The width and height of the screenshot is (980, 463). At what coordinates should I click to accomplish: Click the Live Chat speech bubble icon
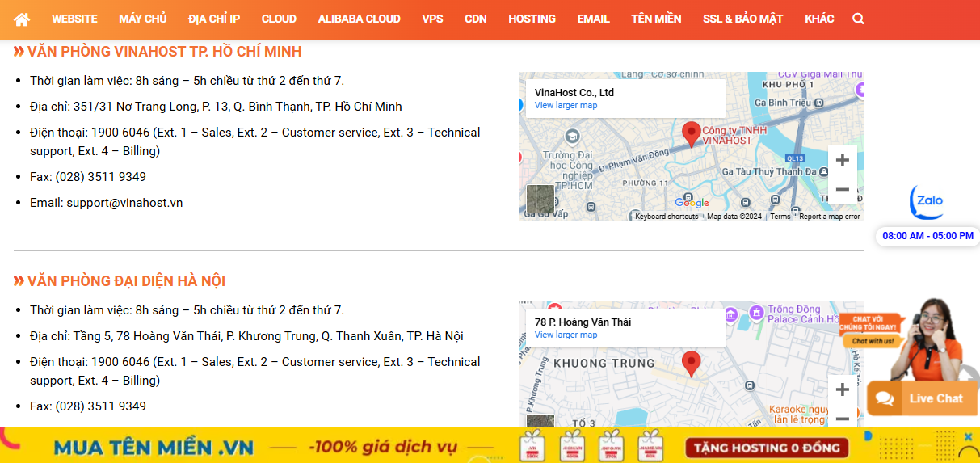pyautogui.click(x=885, y=398)
